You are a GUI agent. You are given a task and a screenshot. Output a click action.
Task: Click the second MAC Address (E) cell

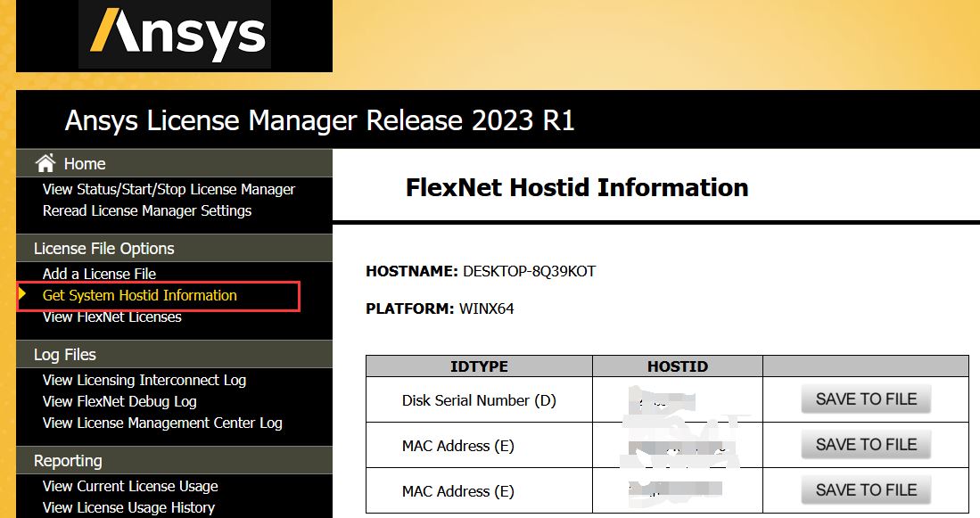479,491
